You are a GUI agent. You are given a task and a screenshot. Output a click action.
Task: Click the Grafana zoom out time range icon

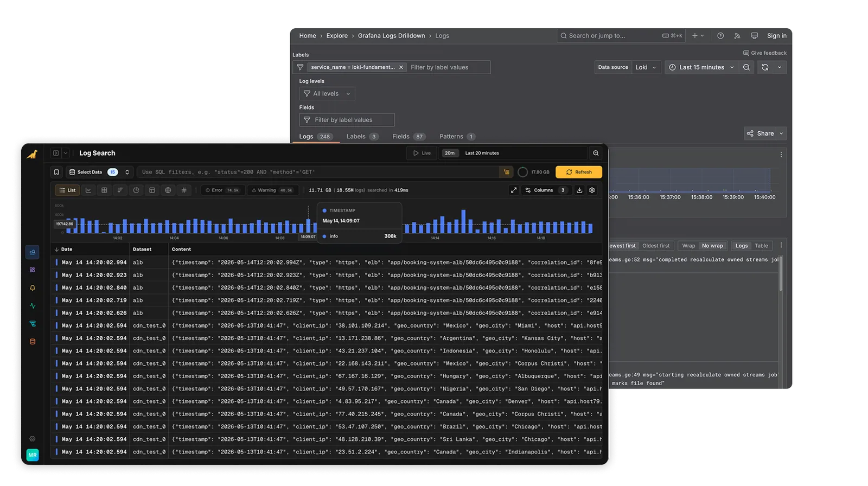click(x=746, y=67)
